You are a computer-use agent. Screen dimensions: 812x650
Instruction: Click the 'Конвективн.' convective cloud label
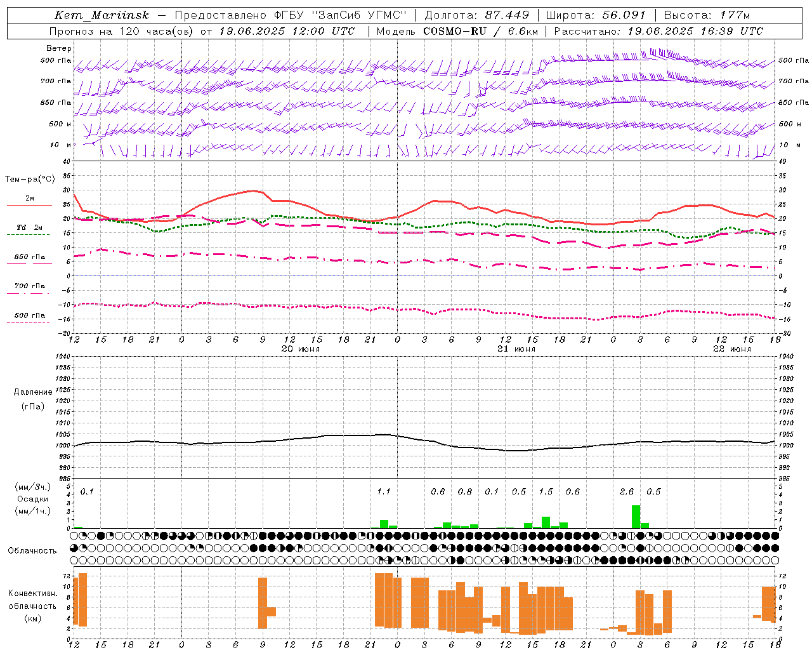pos(32,594)
